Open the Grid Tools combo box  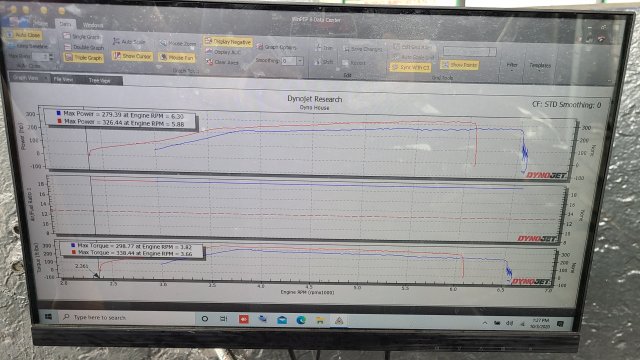(x=469, y=51)
